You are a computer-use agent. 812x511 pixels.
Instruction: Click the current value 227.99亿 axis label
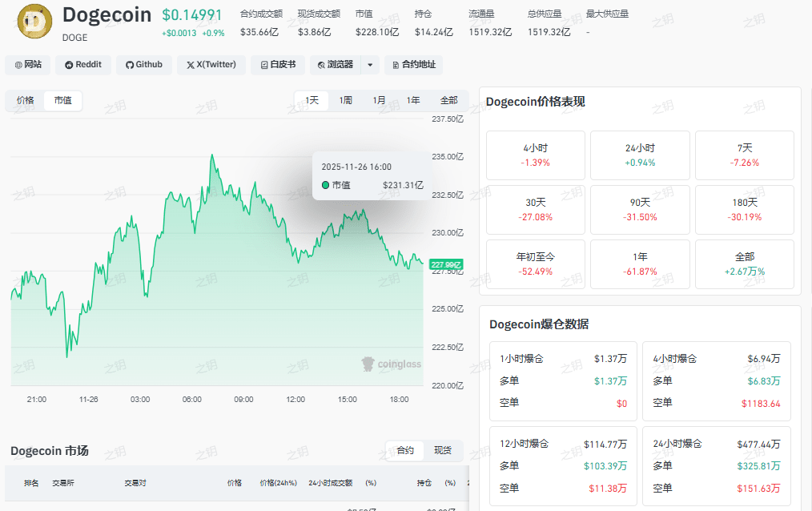446,264
